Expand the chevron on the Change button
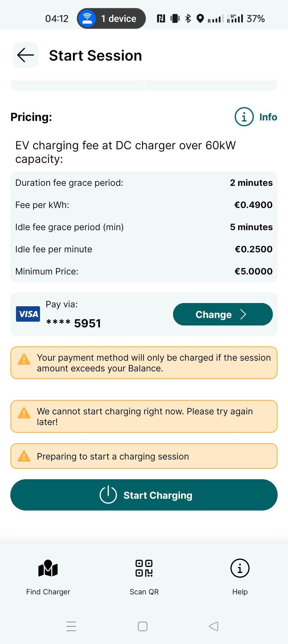The width and height of the screenshot is (288, 644). click(243, 314)
